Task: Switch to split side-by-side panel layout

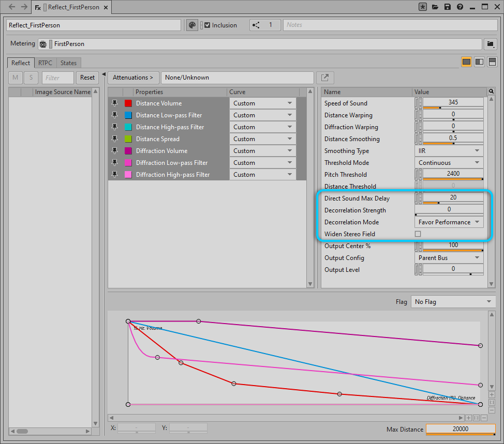Action: [x=480, y=62]
